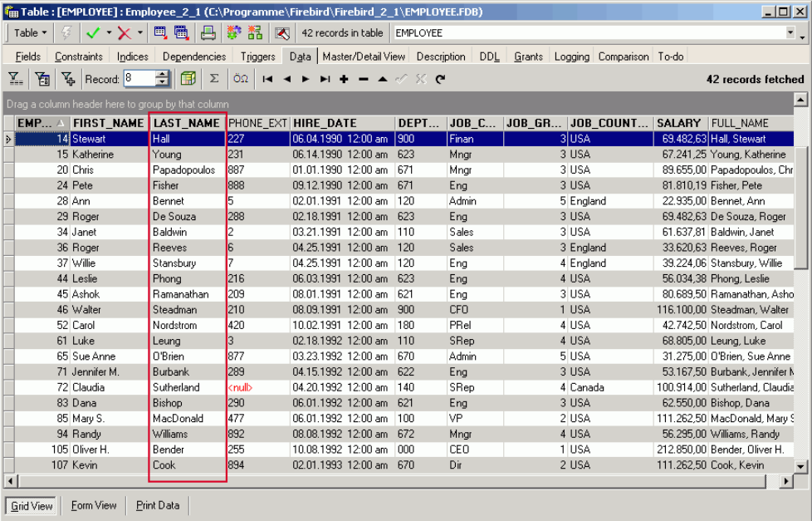Switch to Form View
812x521 pixels.
[x=94, y=505]
